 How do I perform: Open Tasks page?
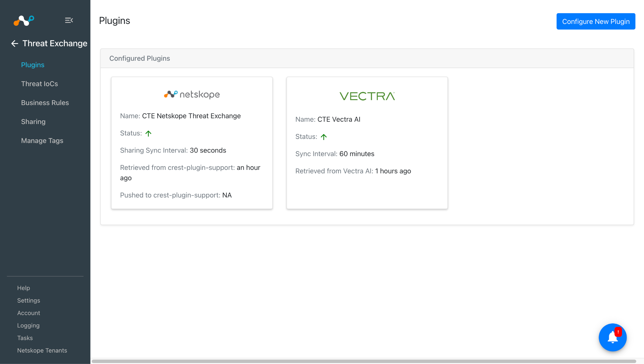coord(25,338)
